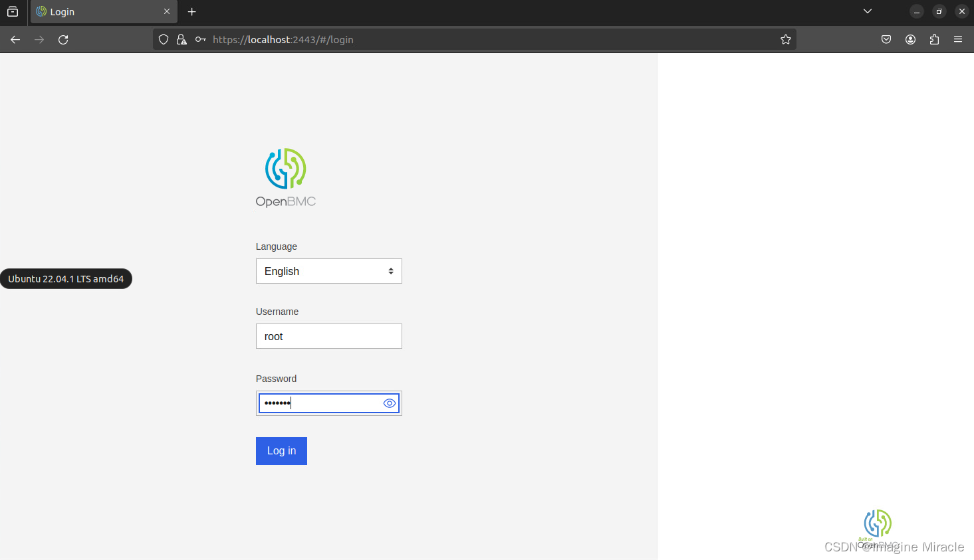Bookmark this page with star icon
This screenshot has width=974, height=560.
click(786, 40)
